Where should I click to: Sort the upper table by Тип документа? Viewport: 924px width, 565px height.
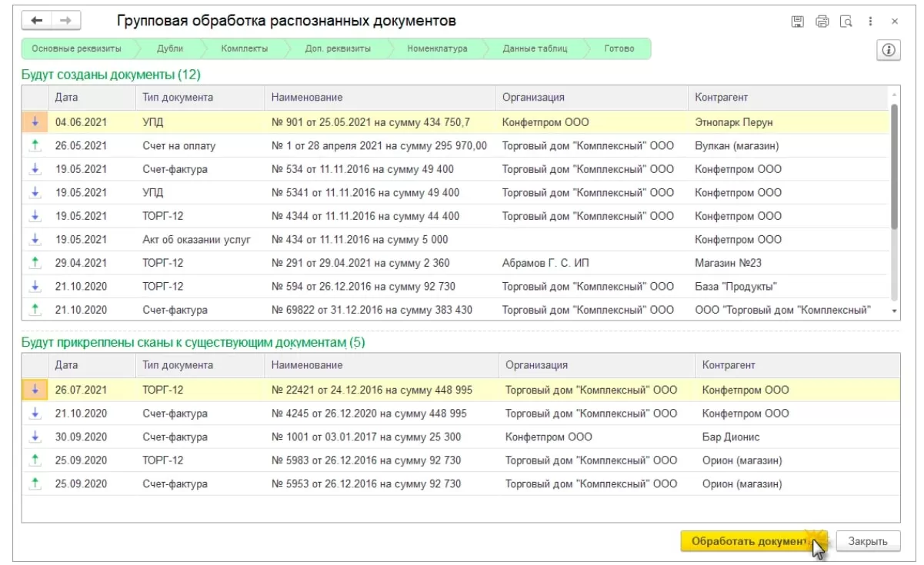click(x=178, y=98)
